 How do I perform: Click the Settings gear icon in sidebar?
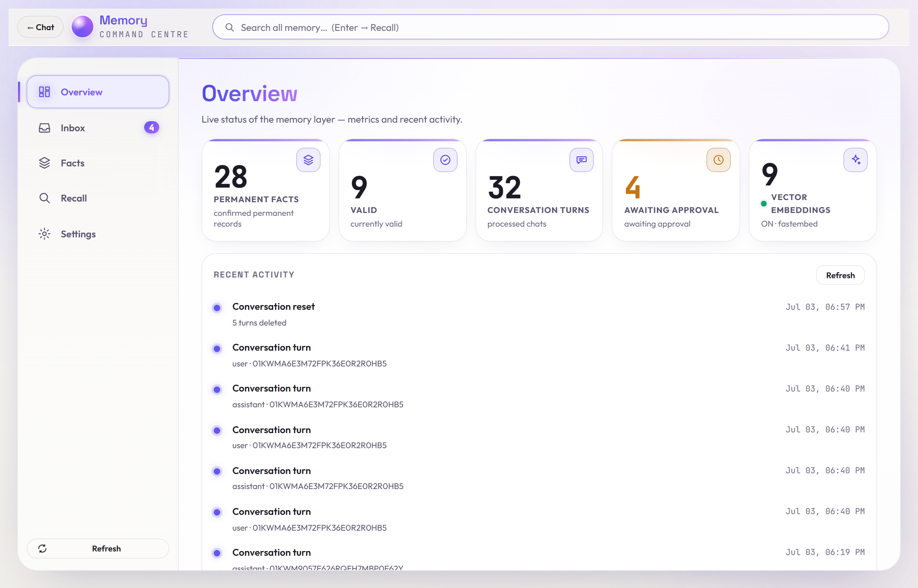click(x=44, y=234)
